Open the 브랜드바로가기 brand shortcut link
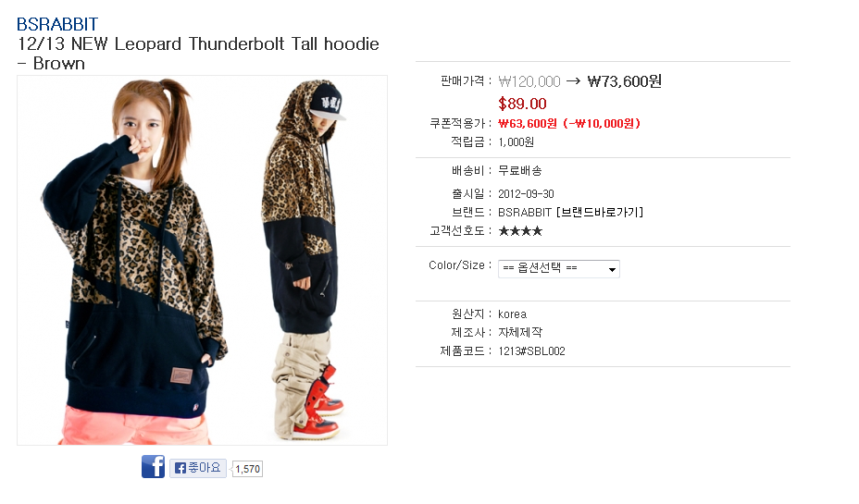The image size is (859, 504). [599, 213]
